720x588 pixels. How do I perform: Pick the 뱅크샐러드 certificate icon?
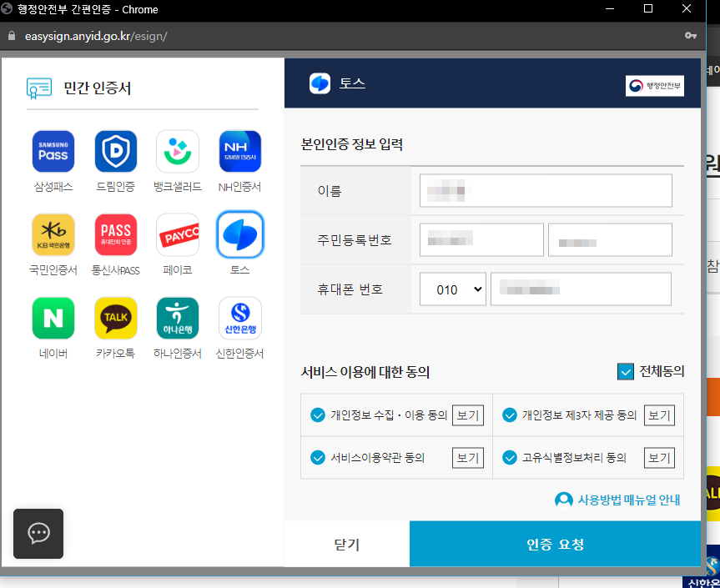pyautogui.click(x=178, y=151)
